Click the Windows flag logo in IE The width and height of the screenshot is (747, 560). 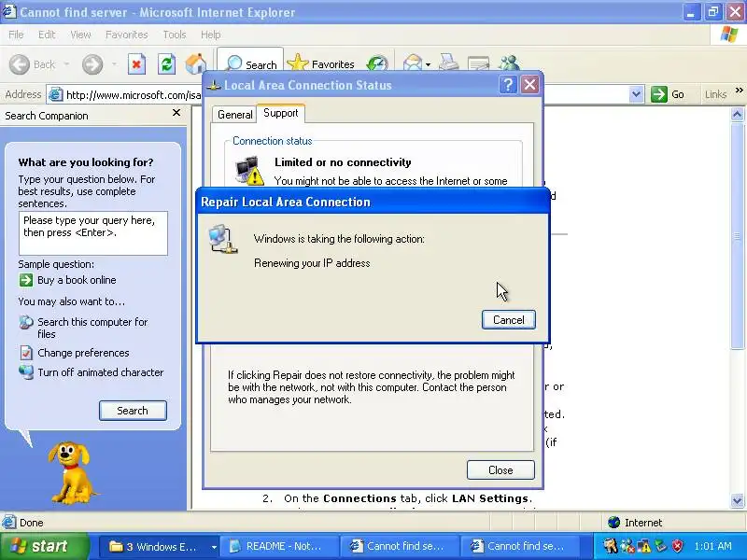point(729,35)
